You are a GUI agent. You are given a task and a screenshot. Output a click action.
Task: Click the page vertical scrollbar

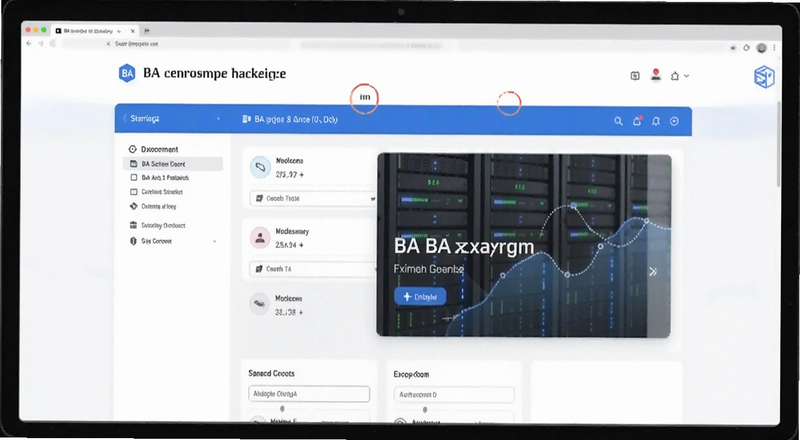(778, 143)
